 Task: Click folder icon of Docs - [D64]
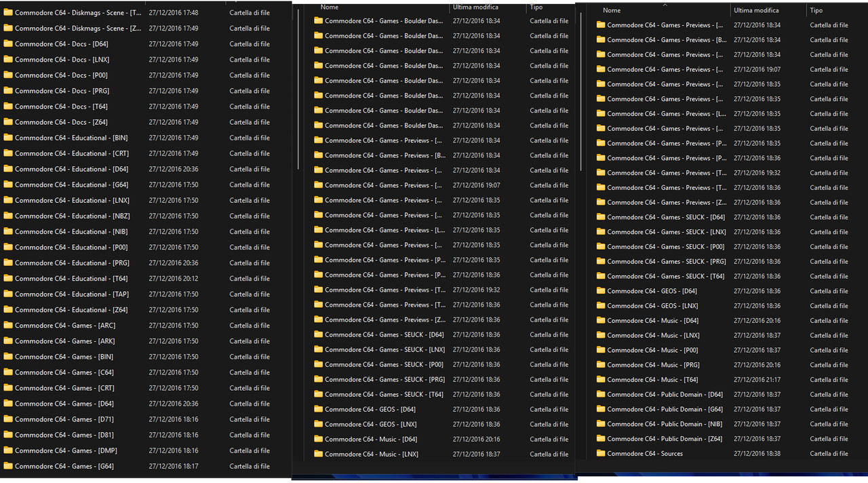point(8,44)
